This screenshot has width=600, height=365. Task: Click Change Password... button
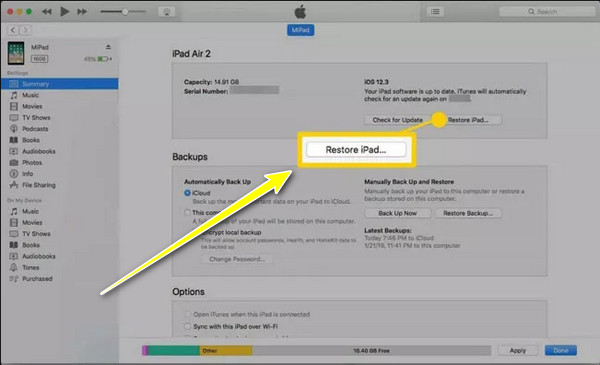[x=237, y=259]
